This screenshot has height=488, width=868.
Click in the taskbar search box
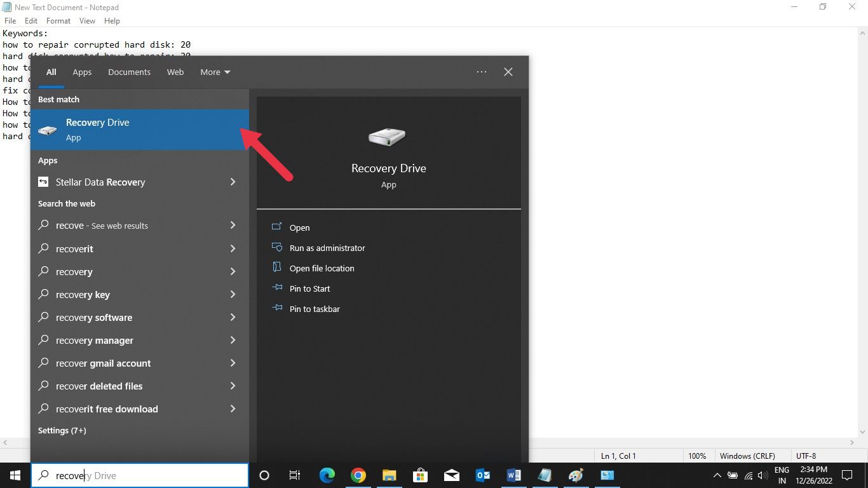pos(140,475)
